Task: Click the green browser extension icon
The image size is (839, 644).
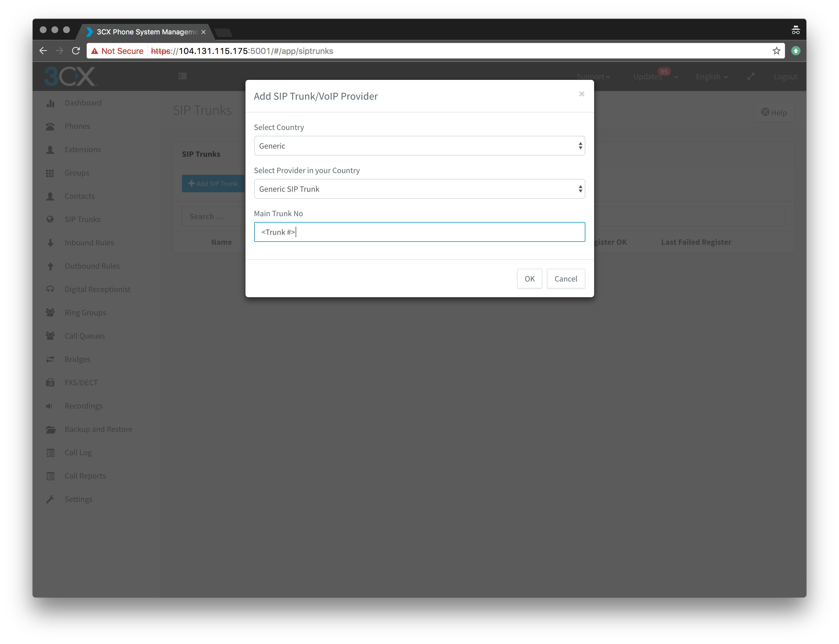Action: (x=796, y=51)
